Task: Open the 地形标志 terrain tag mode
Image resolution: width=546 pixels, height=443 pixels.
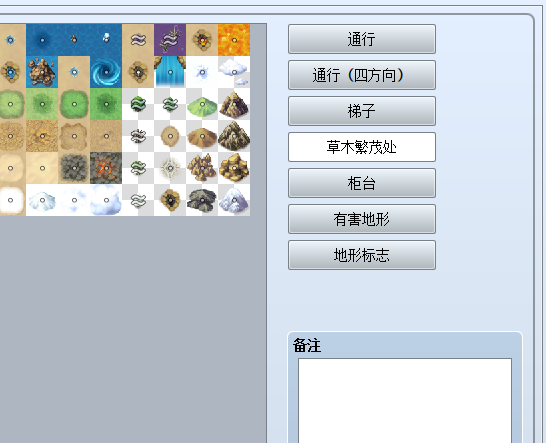Action: tap(362, 255)
